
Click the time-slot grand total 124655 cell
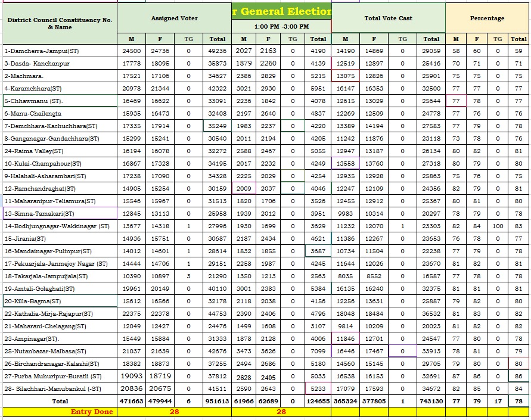coord(318,402)
